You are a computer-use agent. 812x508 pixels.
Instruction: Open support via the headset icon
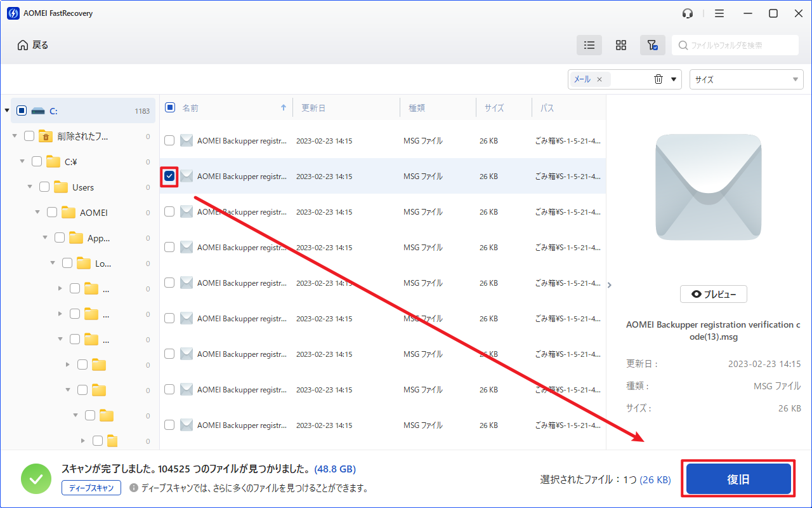tap(688, 13)
